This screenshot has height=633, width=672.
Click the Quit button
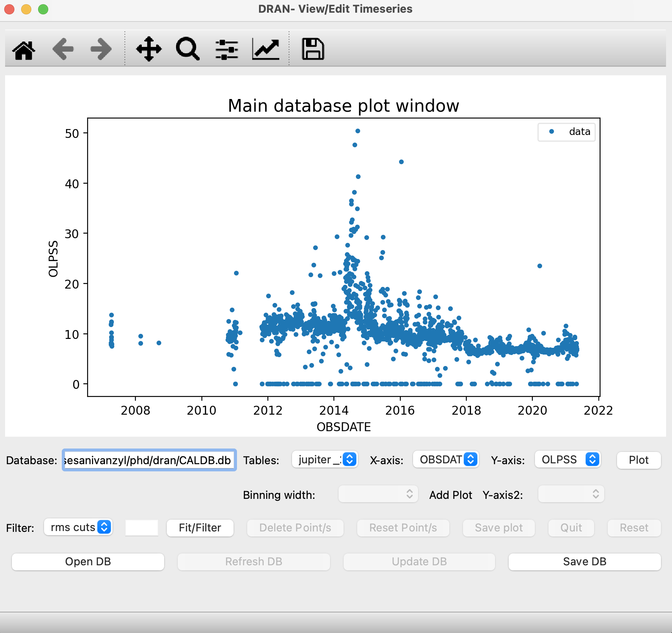571,528
